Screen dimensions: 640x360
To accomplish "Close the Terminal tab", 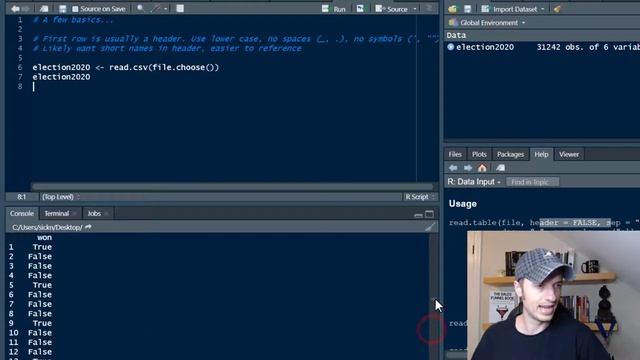I will [x=75, y=214].
